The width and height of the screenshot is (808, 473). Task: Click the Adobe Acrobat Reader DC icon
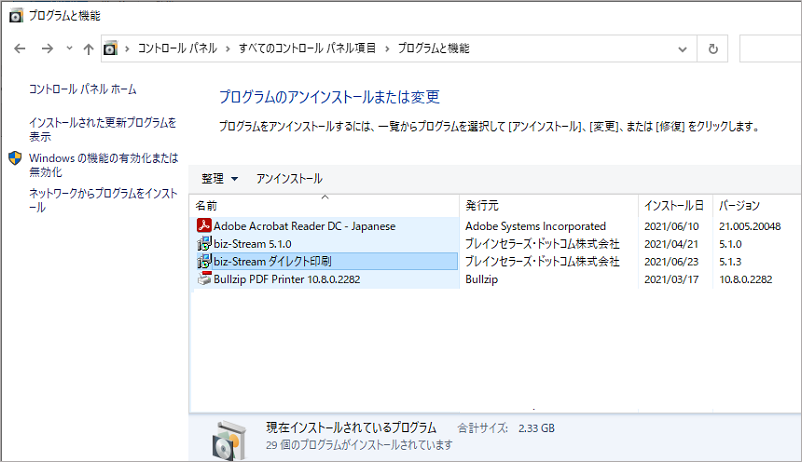205,226
